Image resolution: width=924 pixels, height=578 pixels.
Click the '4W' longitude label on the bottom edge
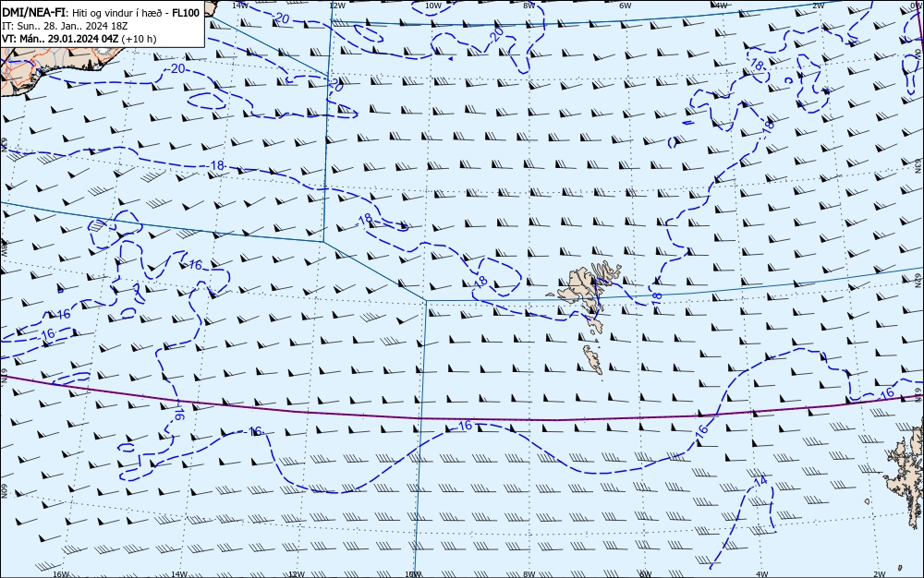tap(761, 573)
